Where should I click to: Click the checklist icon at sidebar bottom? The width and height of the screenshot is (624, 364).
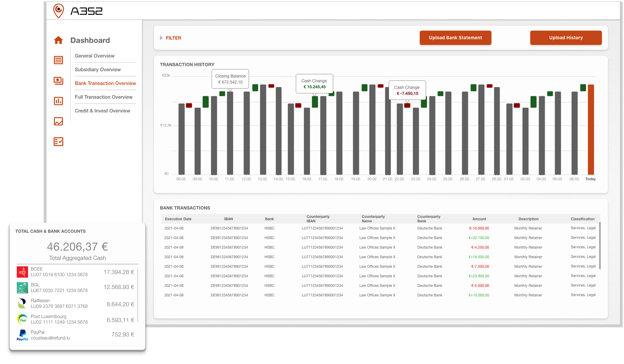(x=58, y=141)
